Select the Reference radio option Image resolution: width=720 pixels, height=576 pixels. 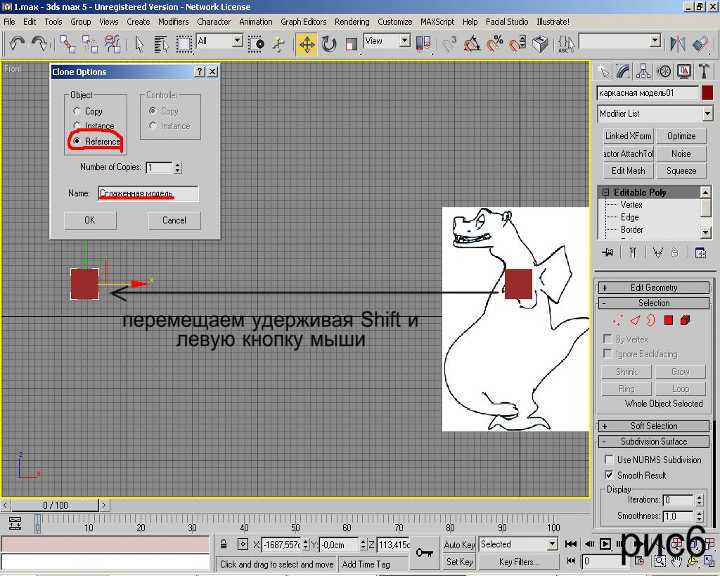[x=77, y=141]
